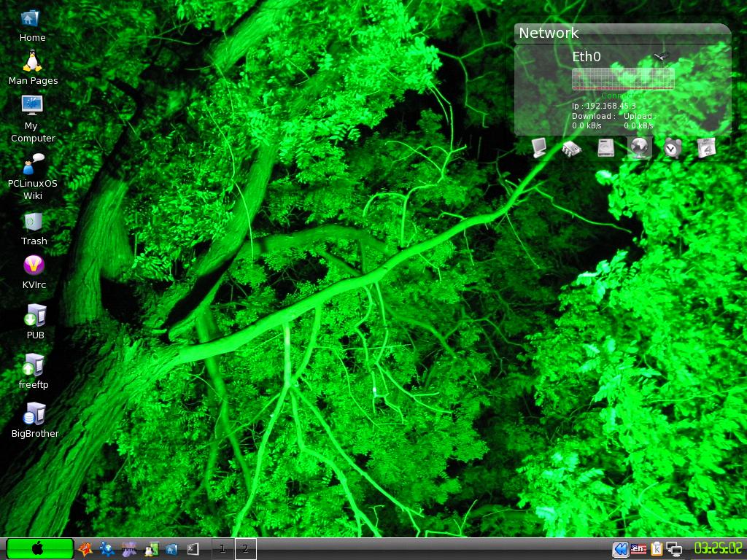Viewport: 747px width, 560px height.
Task: Click the green digital clock 03:25:02
Action: click(x=718, y=548)
